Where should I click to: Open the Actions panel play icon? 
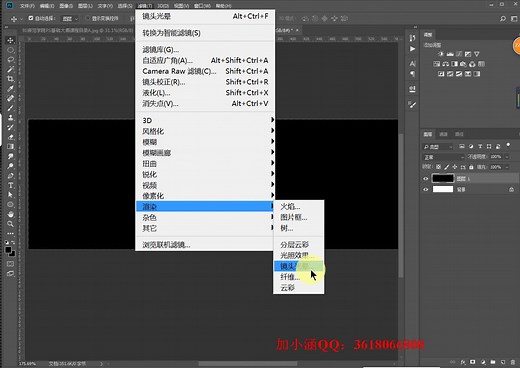click(x=412, y=49)
